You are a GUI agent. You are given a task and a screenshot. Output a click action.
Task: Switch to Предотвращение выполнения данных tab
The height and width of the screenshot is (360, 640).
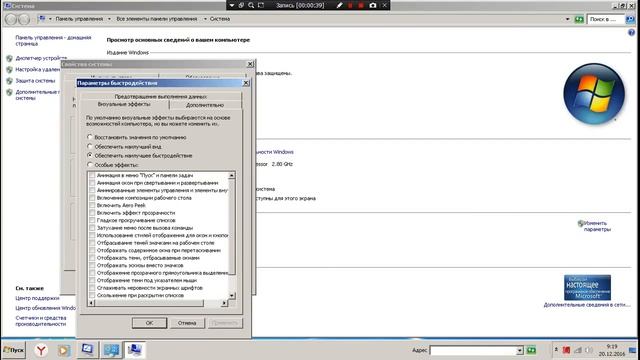click(x=160, y=96)
